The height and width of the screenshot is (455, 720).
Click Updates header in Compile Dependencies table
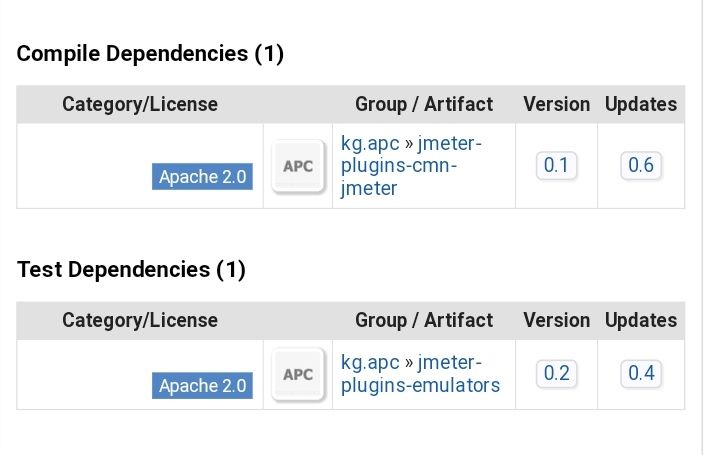pyautogui.click(x=641, y=104)
